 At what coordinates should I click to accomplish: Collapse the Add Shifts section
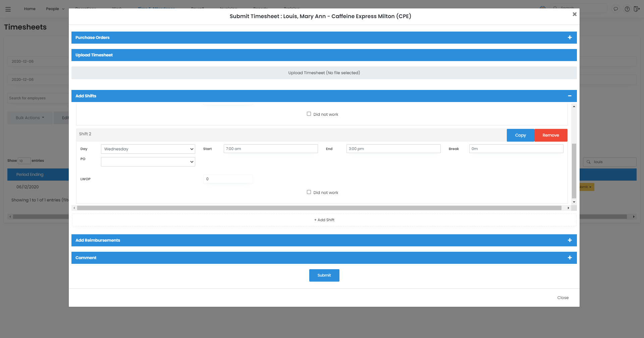(x=570, y=96)
